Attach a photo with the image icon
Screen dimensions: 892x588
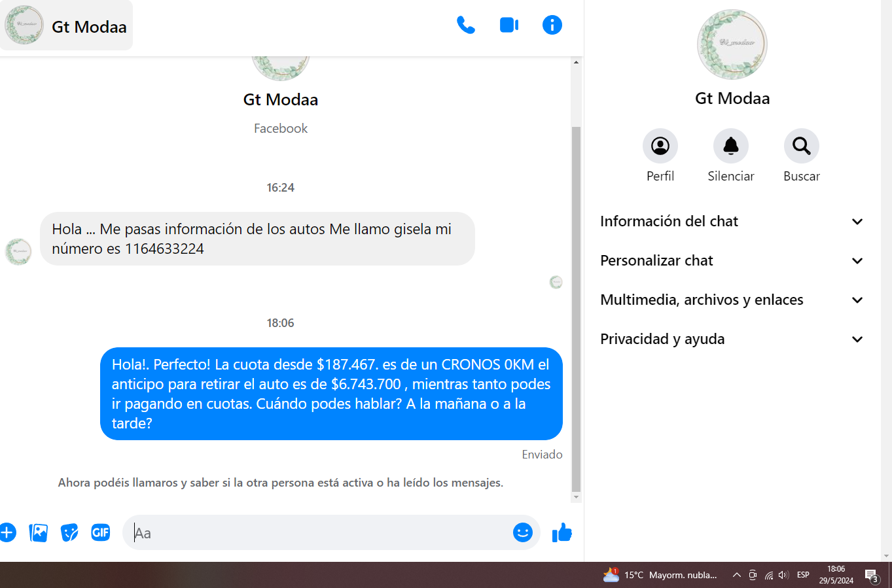[x=39, y=532]
